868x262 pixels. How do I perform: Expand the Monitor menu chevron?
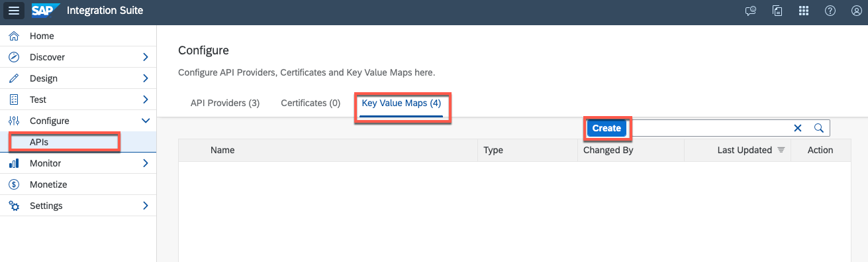coord(146,163)
